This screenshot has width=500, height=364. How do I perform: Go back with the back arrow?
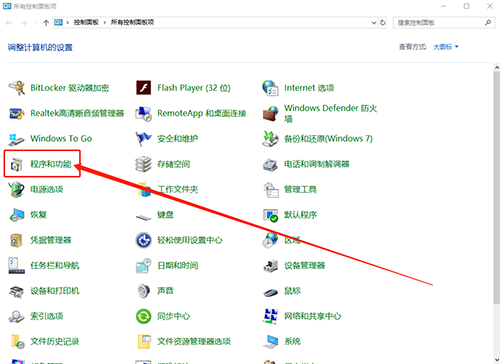9,23
